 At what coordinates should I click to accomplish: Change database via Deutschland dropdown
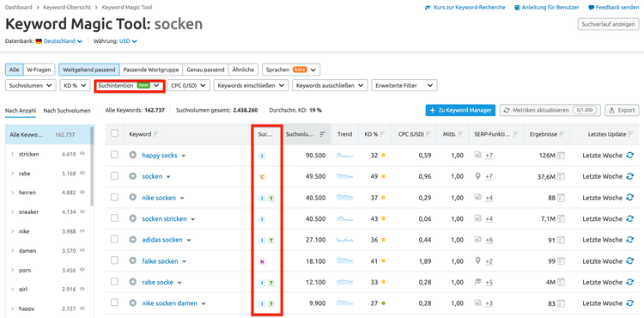pos(63,41)
